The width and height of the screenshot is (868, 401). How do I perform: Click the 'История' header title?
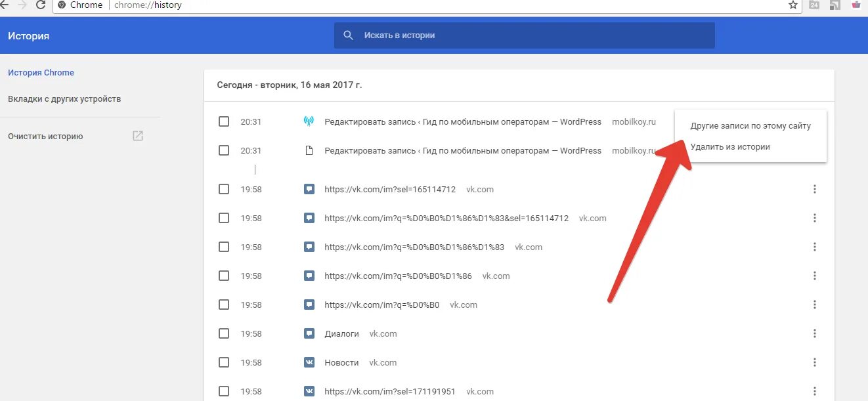(28, 35)
